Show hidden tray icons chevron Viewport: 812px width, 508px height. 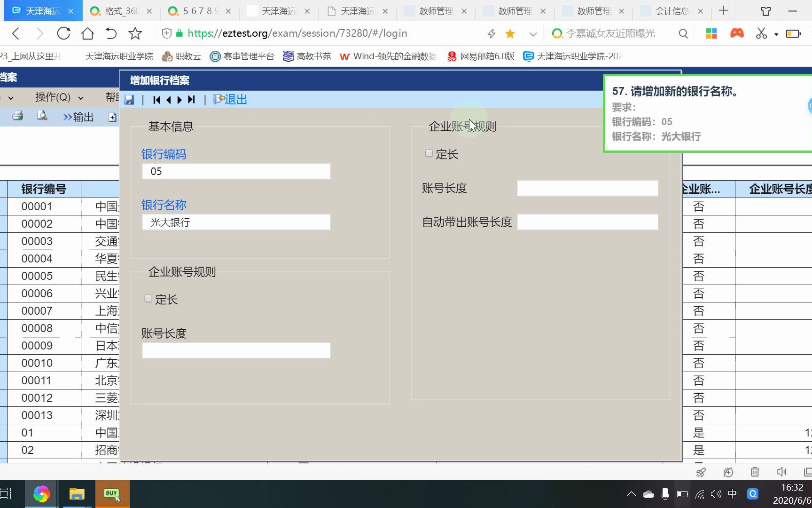point(632,494)
